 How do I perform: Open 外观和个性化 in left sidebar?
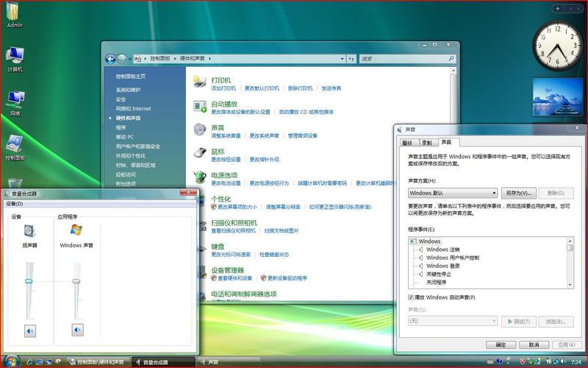131,155
